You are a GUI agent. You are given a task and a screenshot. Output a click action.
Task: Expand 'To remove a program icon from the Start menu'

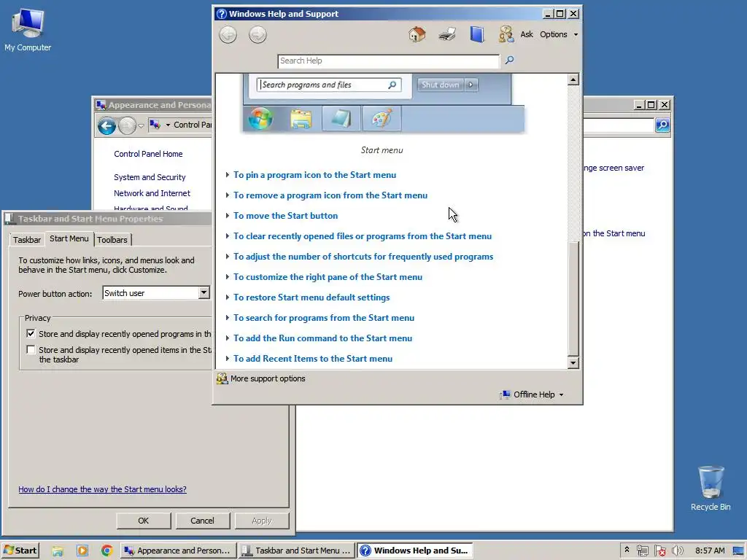[330, 195]
